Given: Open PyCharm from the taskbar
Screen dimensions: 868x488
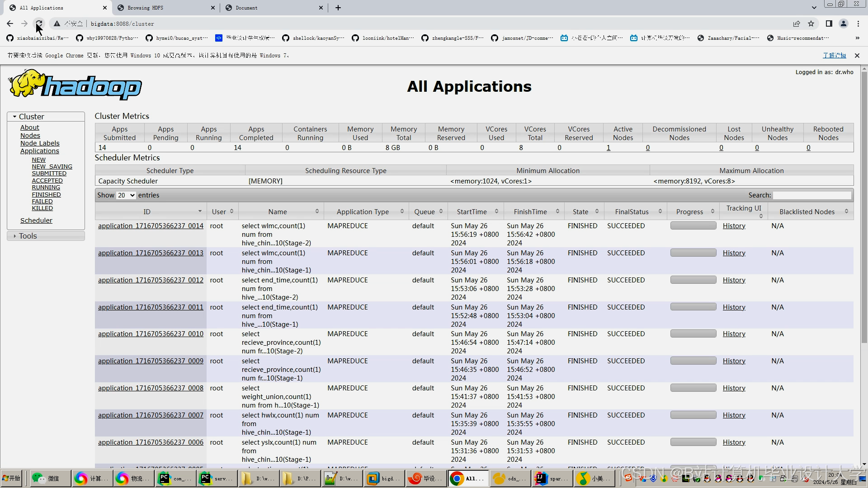Looking at the screenshot, I should coord(175,478).
